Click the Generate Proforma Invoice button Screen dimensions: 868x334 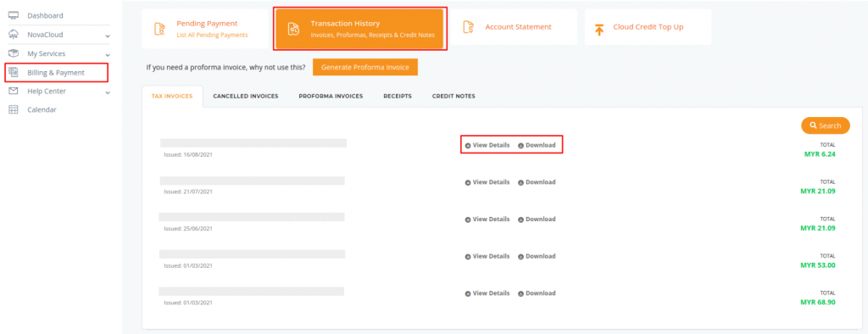pos(364,67)
